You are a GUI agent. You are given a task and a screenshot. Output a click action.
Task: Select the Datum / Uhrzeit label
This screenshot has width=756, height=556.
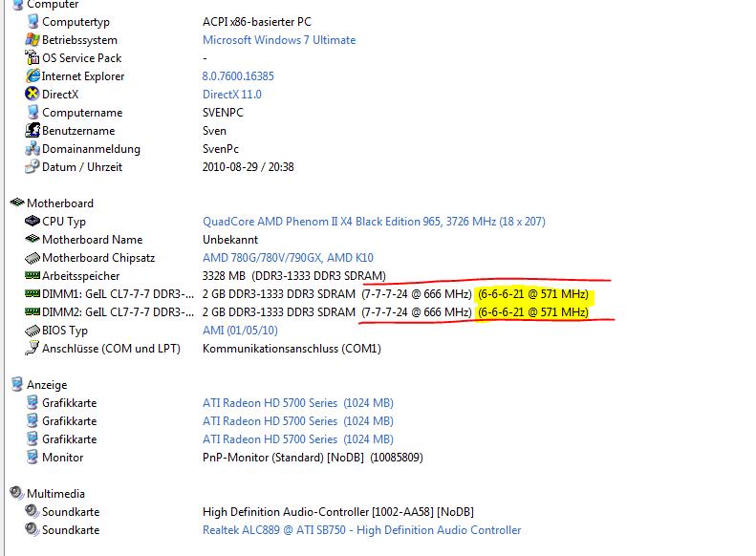tap(82, 167)
